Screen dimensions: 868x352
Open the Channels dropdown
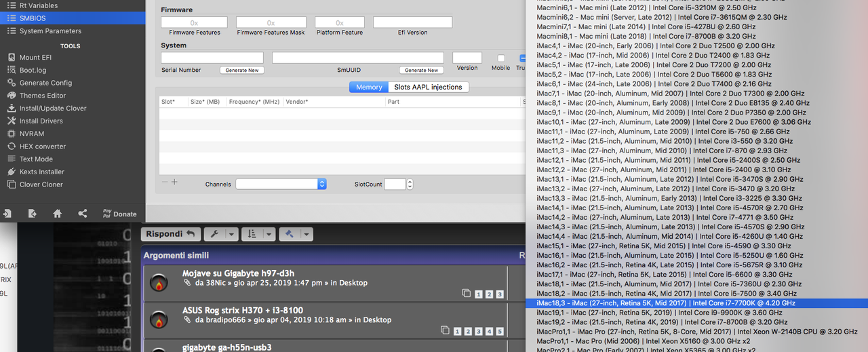coord(281,184)
